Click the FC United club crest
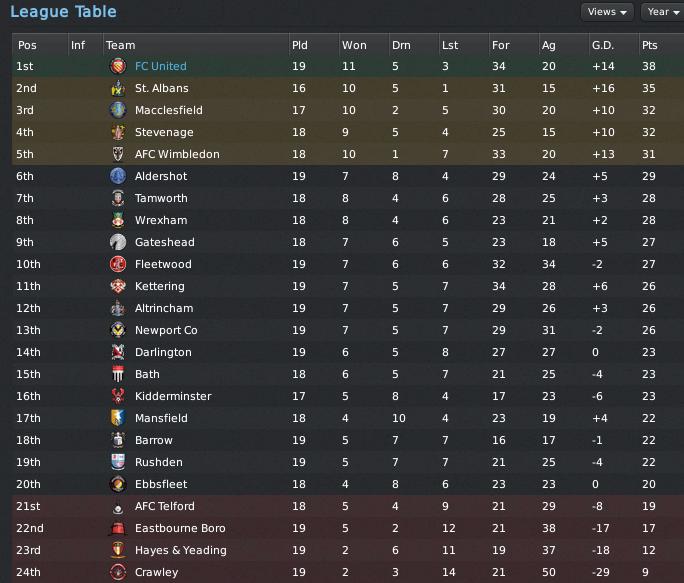The image size is (684, 583). pyautogui.click(x=118, y=66)
